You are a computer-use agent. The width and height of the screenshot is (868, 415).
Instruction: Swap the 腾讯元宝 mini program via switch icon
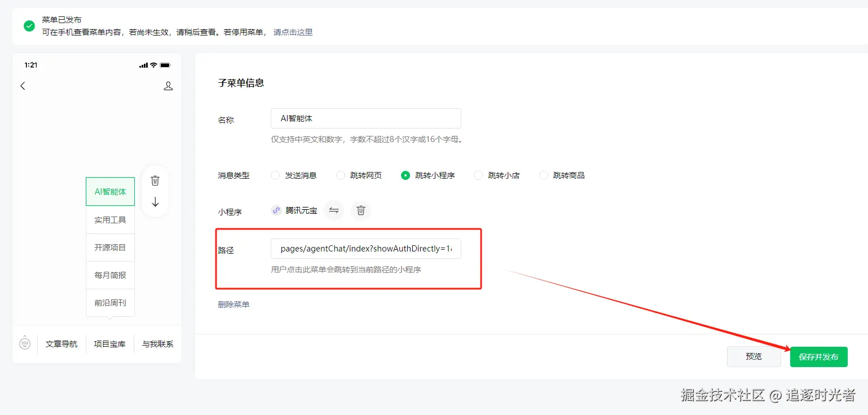coord(334,210)
